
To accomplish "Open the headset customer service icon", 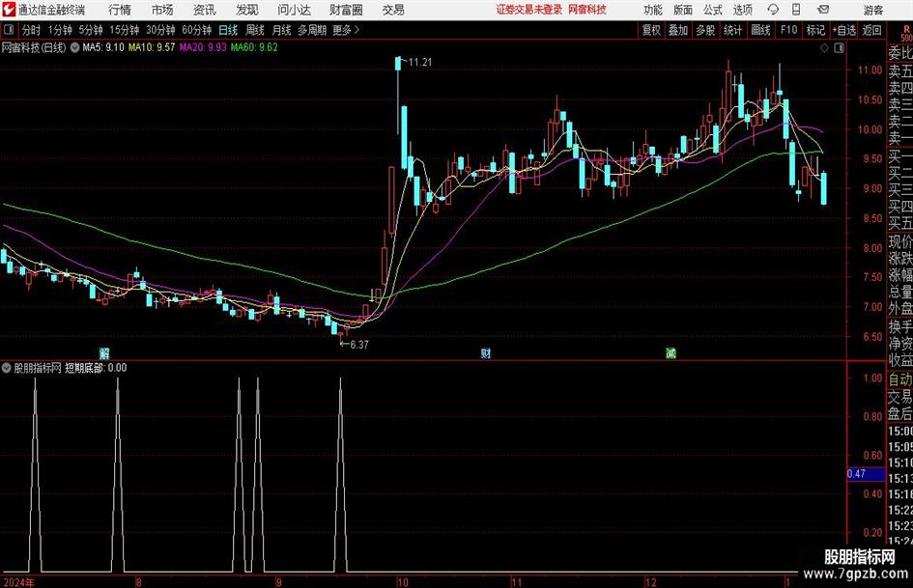I will coord(773,10).
